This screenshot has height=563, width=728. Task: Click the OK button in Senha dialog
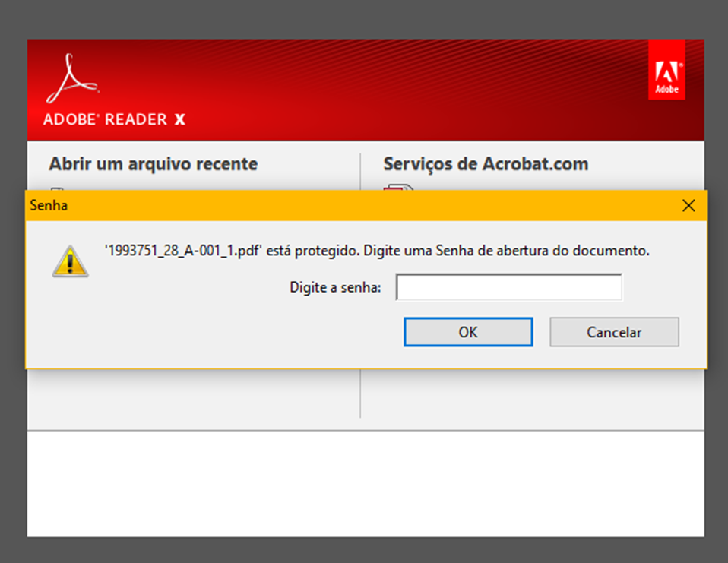pos(468,332)
